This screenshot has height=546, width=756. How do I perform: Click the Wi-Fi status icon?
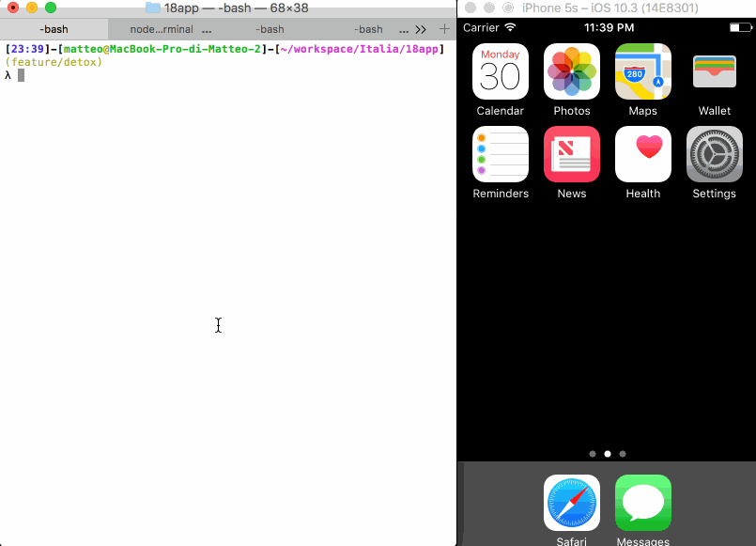pos(510,27)
